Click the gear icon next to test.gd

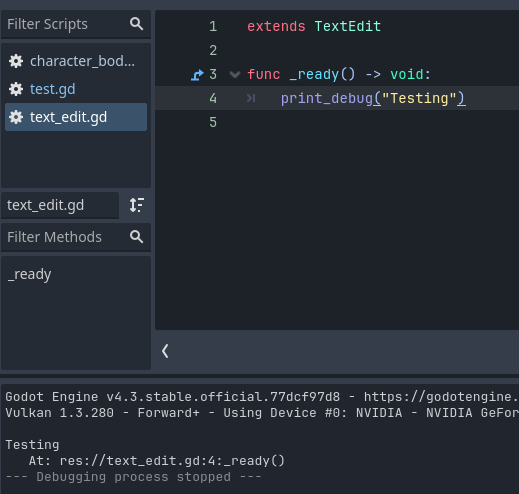(x=16, y=89)
